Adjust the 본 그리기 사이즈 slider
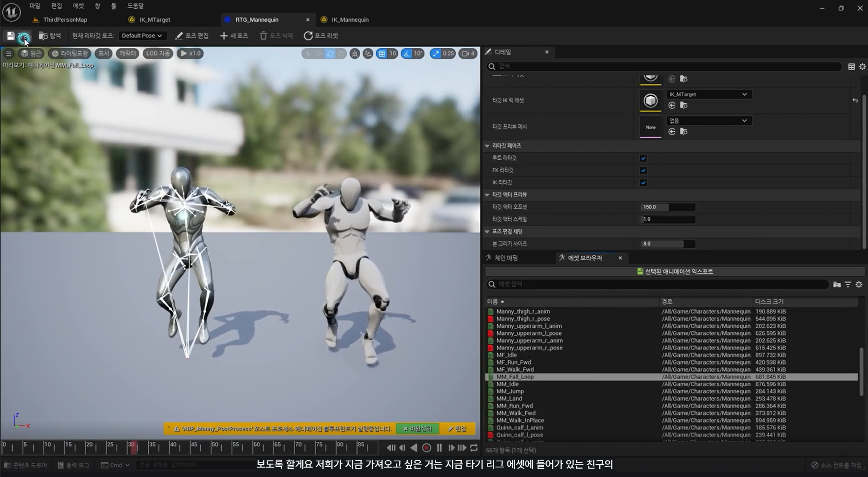Screen dimensions: 868x477 click(x=667, y=244)
